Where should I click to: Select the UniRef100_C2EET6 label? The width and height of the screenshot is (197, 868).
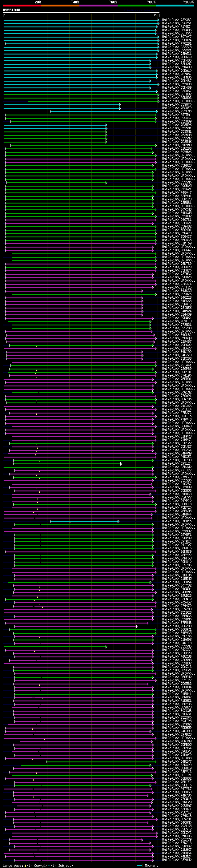[177, 785]
